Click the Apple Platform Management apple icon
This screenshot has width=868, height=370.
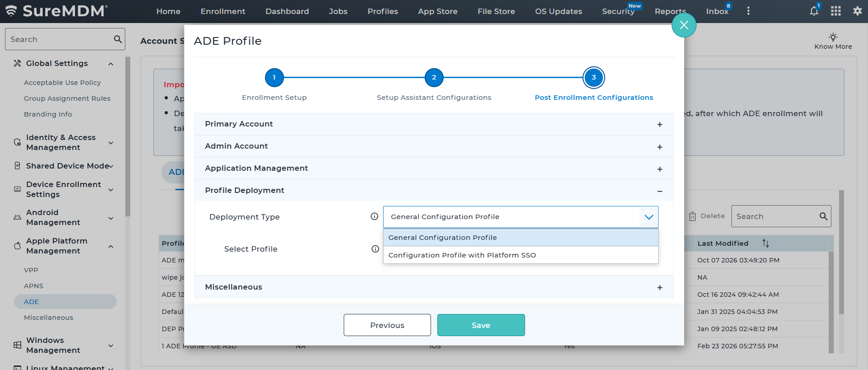17,246
